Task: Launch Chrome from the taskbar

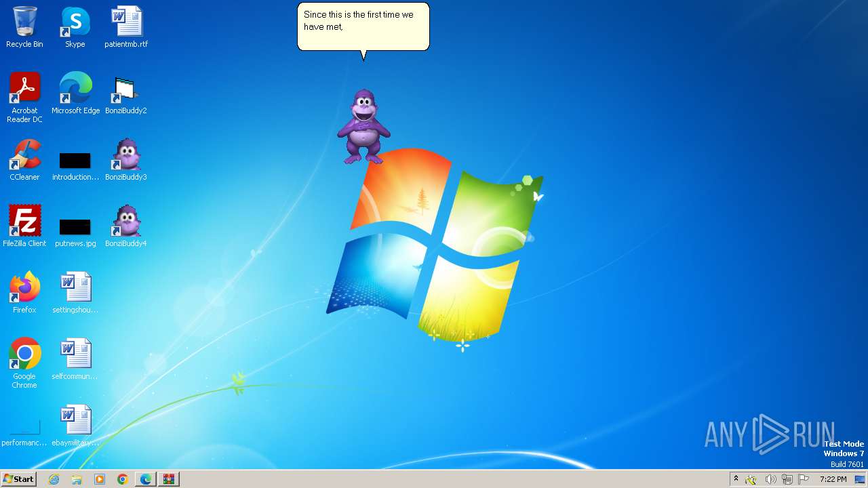Action: tap(123, 479)
